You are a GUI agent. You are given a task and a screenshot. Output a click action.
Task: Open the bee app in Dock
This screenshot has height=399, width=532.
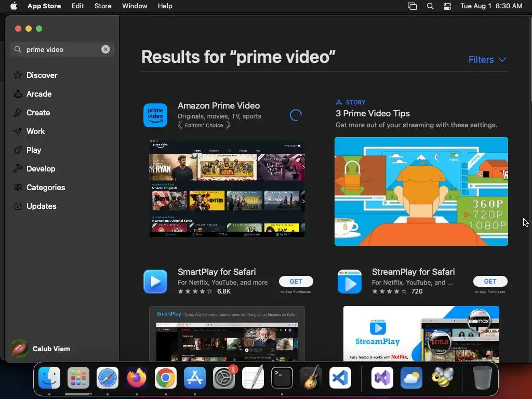[x=442, y=378]
